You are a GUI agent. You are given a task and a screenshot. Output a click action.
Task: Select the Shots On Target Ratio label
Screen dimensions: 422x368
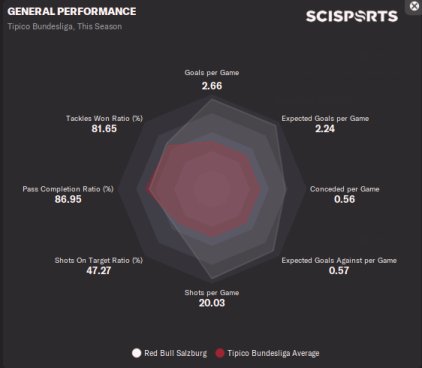pos(99,261)
